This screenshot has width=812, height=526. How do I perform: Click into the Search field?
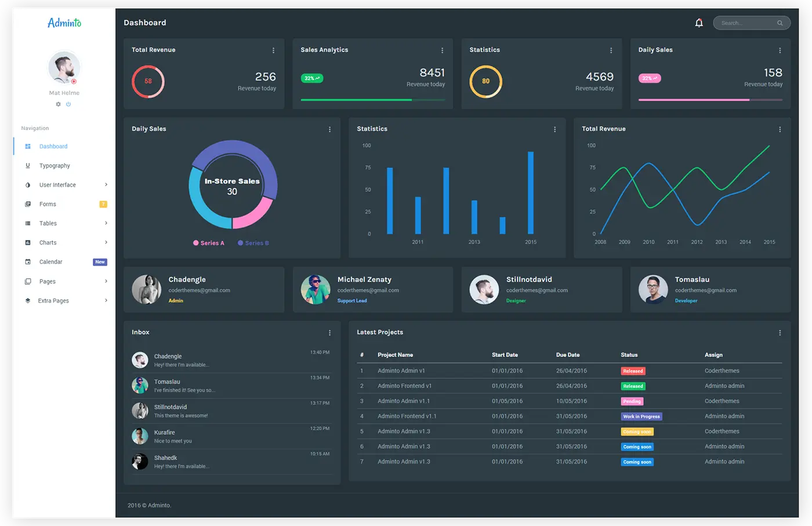(752, 23)
